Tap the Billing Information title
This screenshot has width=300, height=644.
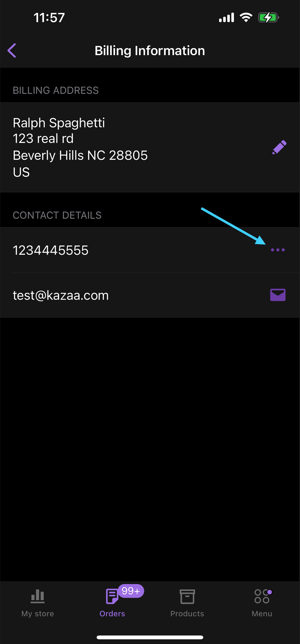pyautogui.click(x=150, y=51)
